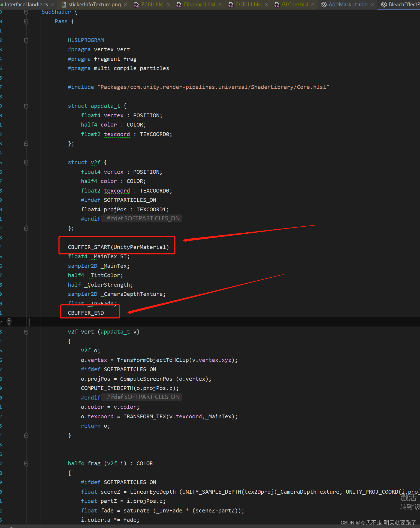This screenshot has height=528, width=420.
Task: Click the lightbulb quick-fix icon in the gutter
Action: [x=9, y=322]
